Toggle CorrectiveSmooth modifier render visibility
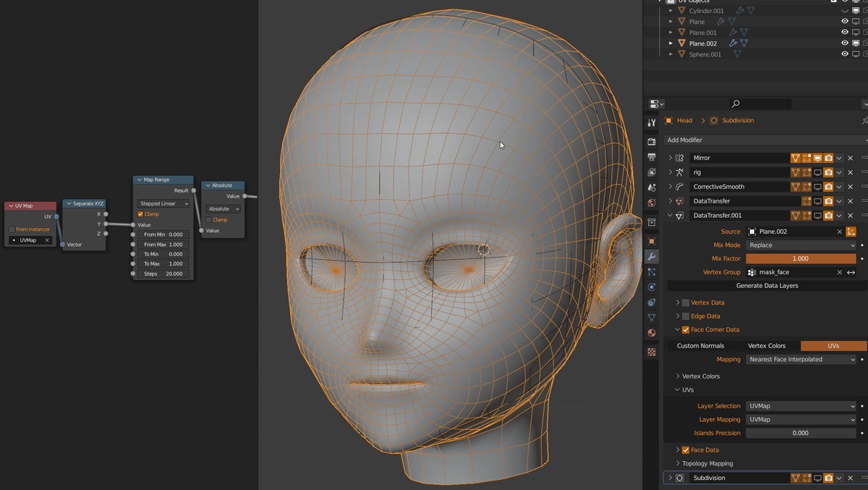This screenshot has height=490, width=868. (828, 187)
